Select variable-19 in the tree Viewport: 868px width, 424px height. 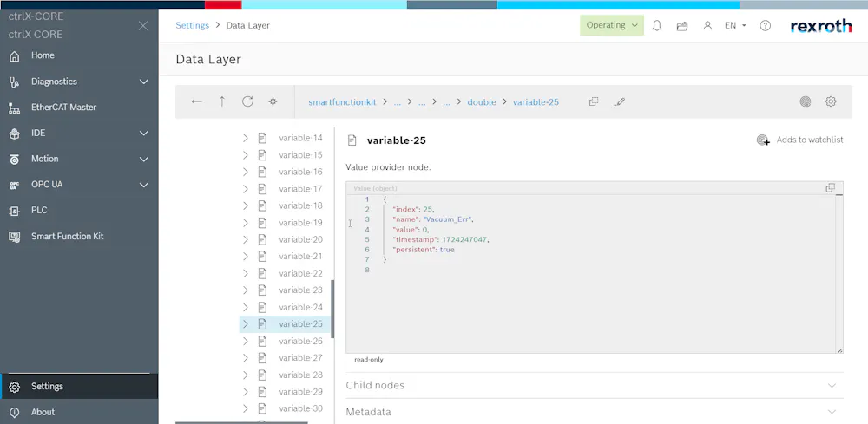click(x=300, y=223)
